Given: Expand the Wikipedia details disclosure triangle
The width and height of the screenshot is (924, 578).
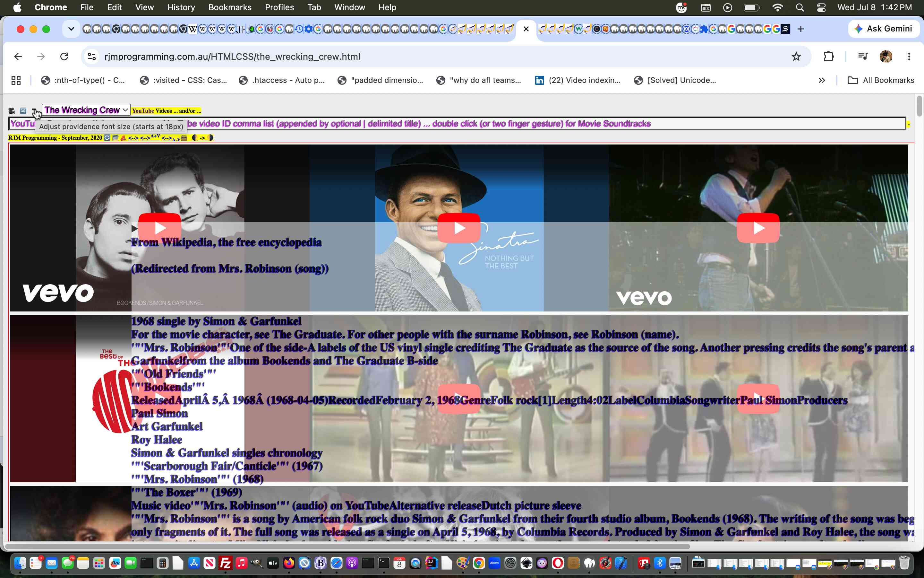Looking at the screenshot, I should pos(134,229).
